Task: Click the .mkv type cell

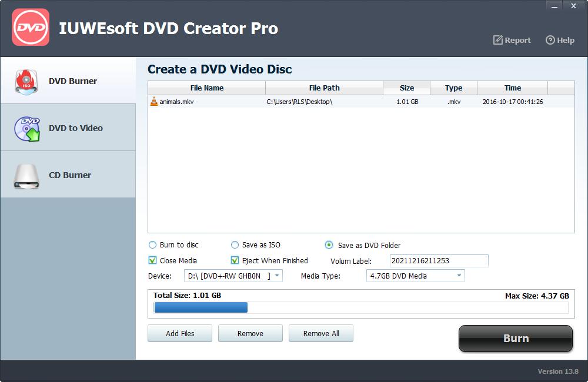Action: coord(454,102)
